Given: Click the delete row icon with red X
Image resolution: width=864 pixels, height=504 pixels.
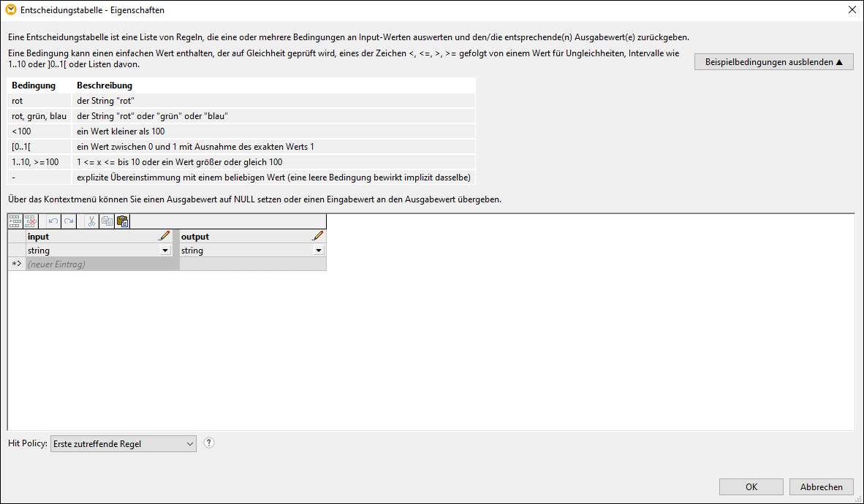Looking at the screenshot, I should click(x=31, y=221).
